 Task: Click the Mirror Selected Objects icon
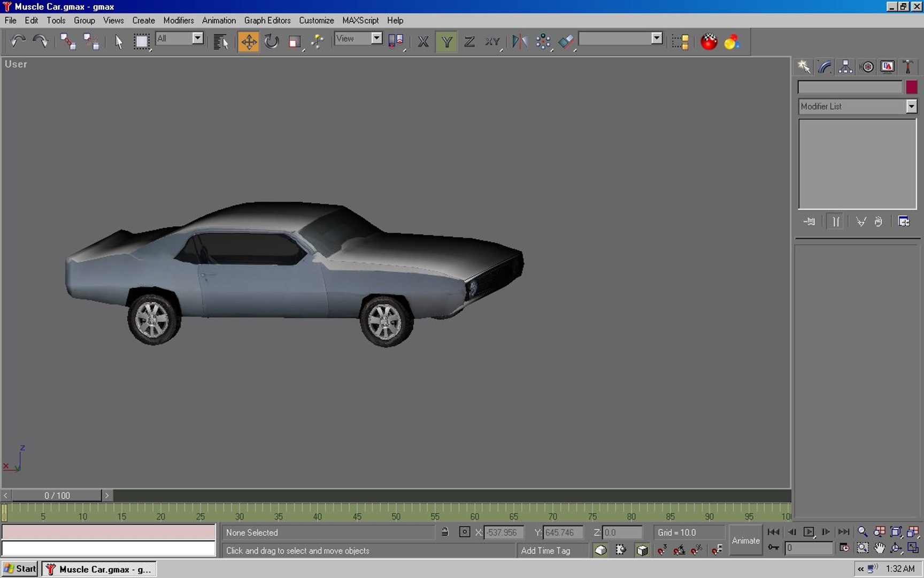520,41
